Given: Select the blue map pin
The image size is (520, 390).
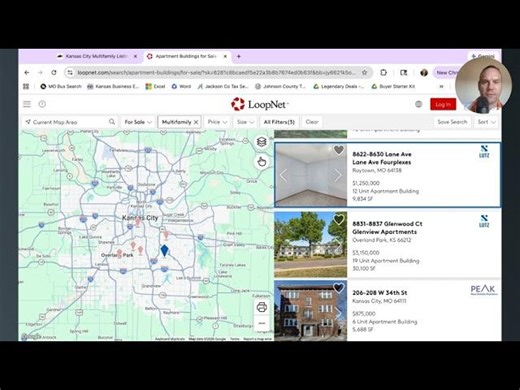Looking at the screenshot, I should pos(164,251).
